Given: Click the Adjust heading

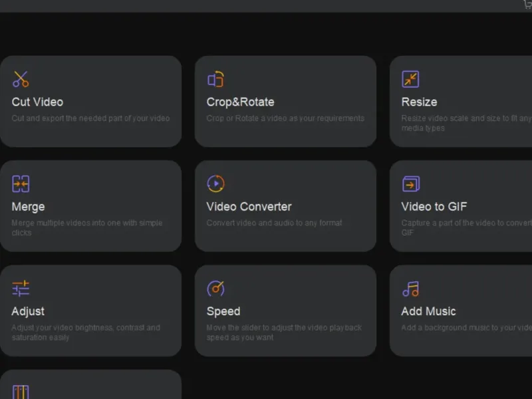Looking at the screenshot, I should (x=28, y=311).
